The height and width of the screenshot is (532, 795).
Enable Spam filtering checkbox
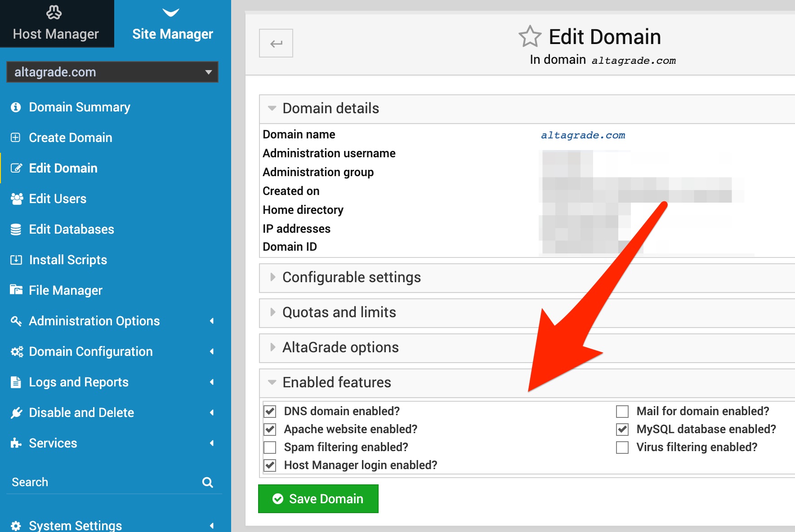[270, 447]
